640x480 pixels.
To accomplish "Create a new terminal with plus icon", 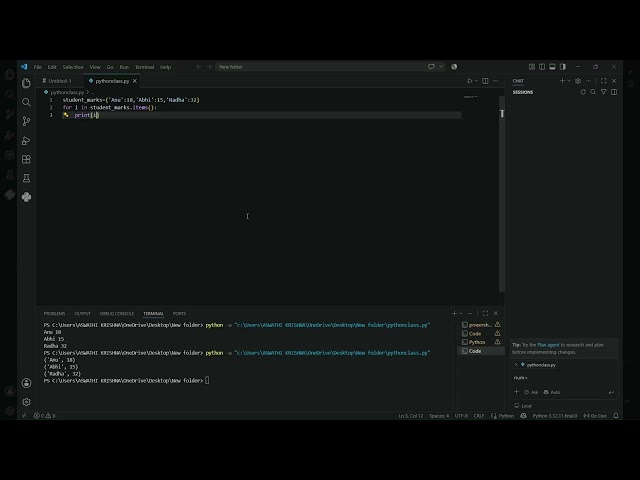I will (454, 313).
